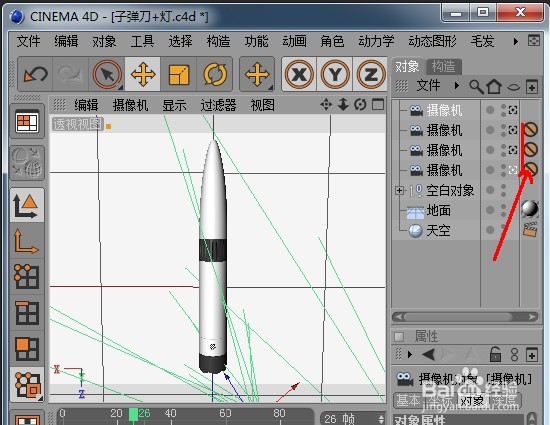Select the live selection arrow tool
This screenshot has width=550, height=425.
point(107,74)
